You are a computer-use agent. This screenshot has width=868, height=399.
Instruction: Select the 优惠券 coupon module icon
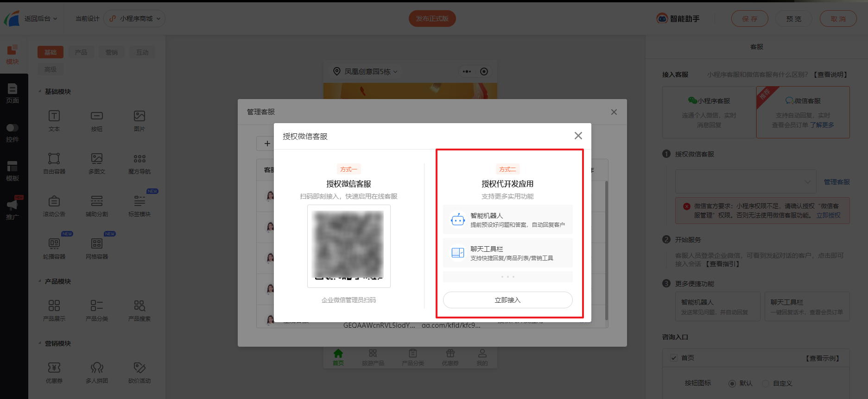54,368
